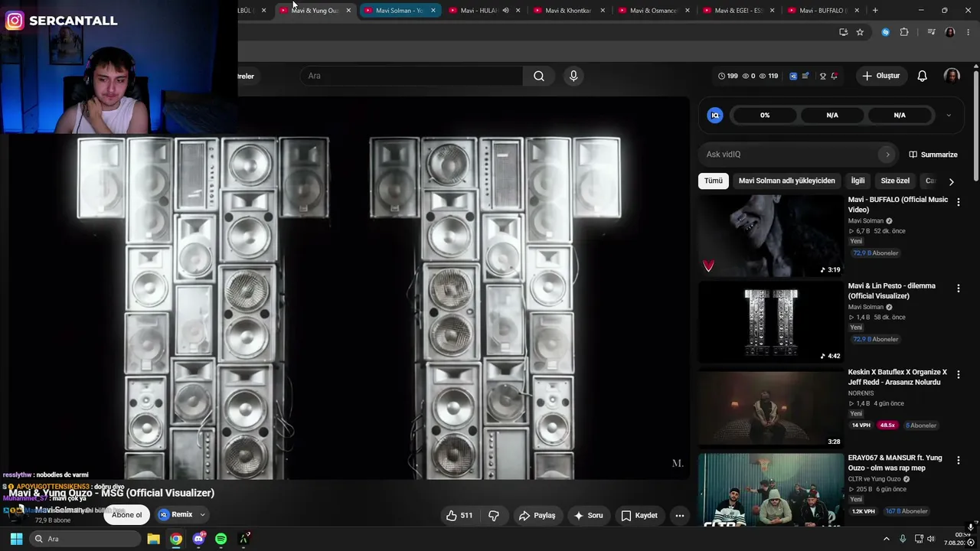Open more actions menu below the video
Viewport: 980px width, 551px height.
[679, 516]
